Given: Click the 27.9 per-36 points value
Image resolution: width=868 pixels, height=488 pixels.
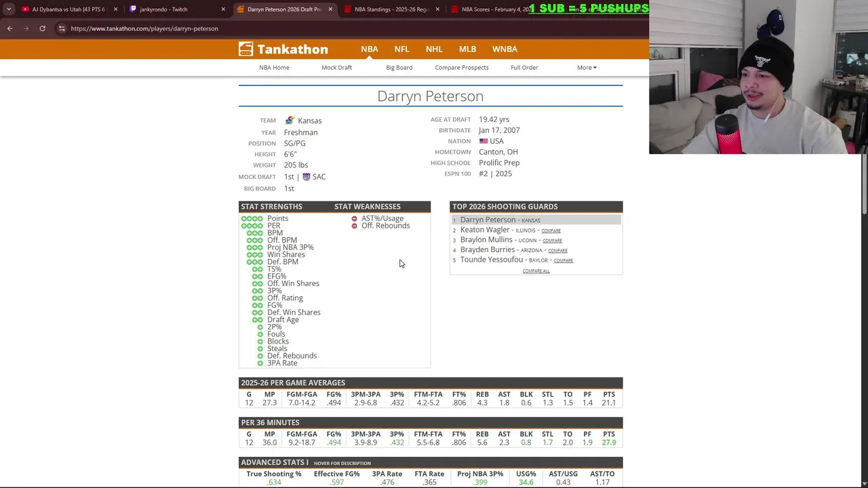Looking at the screenshot, I should (x=609, y=443).
